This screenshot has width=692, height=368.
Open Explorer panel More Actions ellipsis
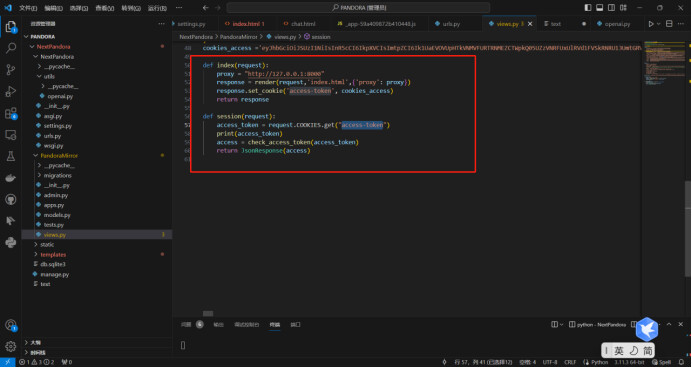click(162, 24)
